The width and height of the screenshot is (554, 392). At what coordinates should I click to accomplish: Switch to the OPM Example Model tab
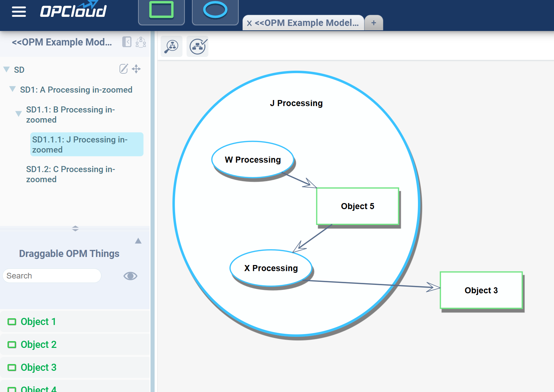[306, 23]
